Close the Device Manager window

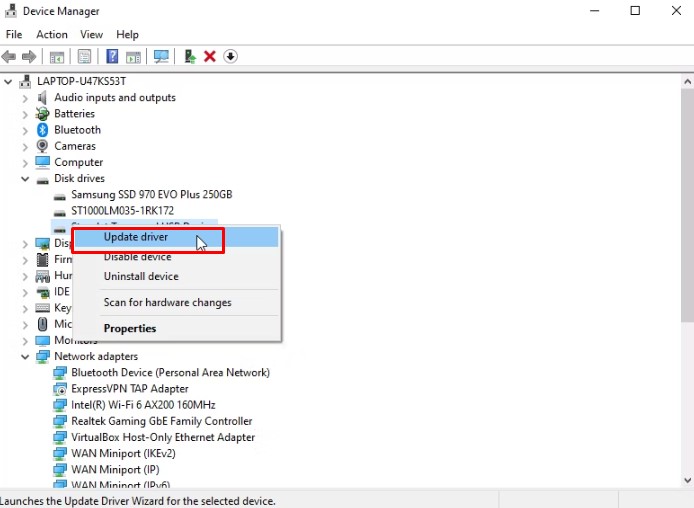[x=676, y=11]
